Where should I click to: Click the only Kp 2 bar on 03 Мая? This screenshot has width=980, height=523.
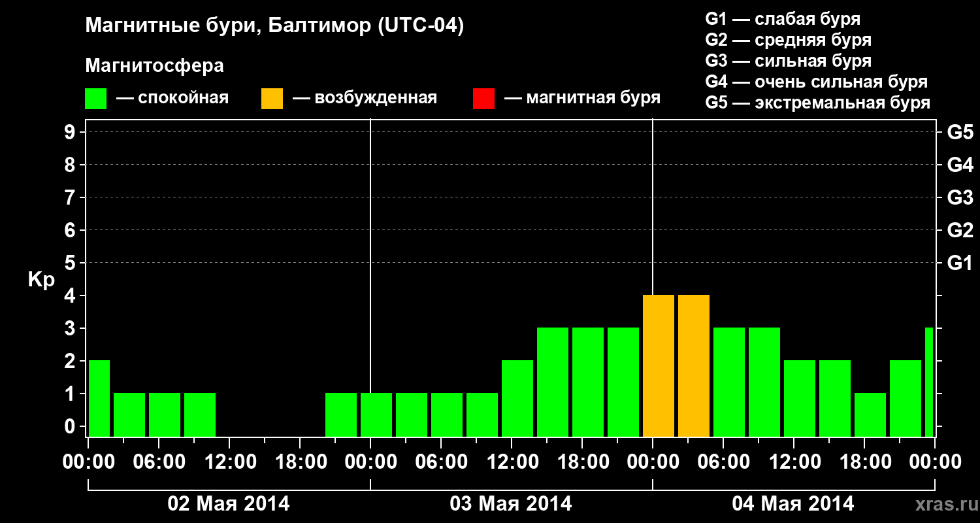tap(517, 399)
